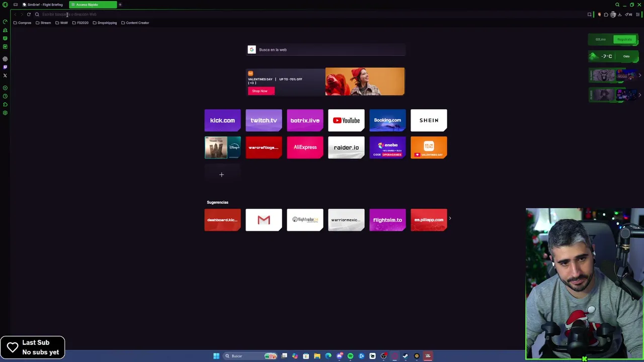This screenshot has height=362, width=644.
Task: Open the raider.io speed dial tile
Action: (346, 147)
